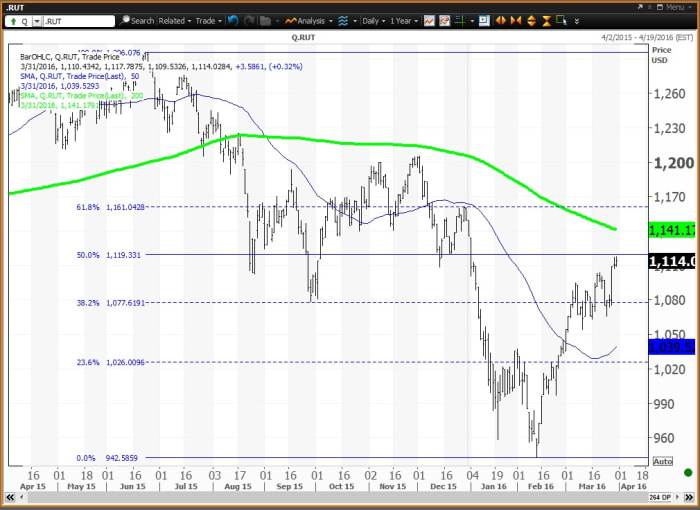This screenshot has width=700, height=510.
Task: Open the Related menu
Action: (175, 21)
